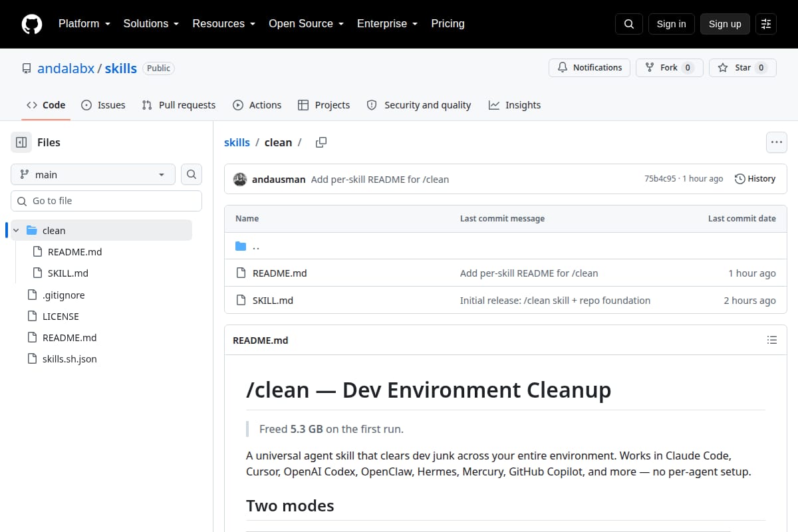The width and height of the screenshot is (798, 532).
Task: Open the skills repository name link
Action: 121,68
